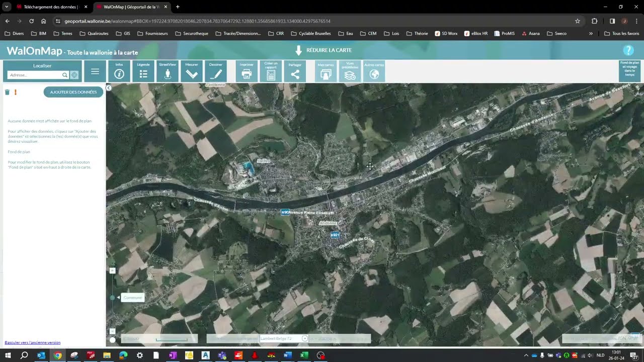Viewport: 644px width, 362px height.
Task: Click the Windows Start button
Action: click(8, 355)
